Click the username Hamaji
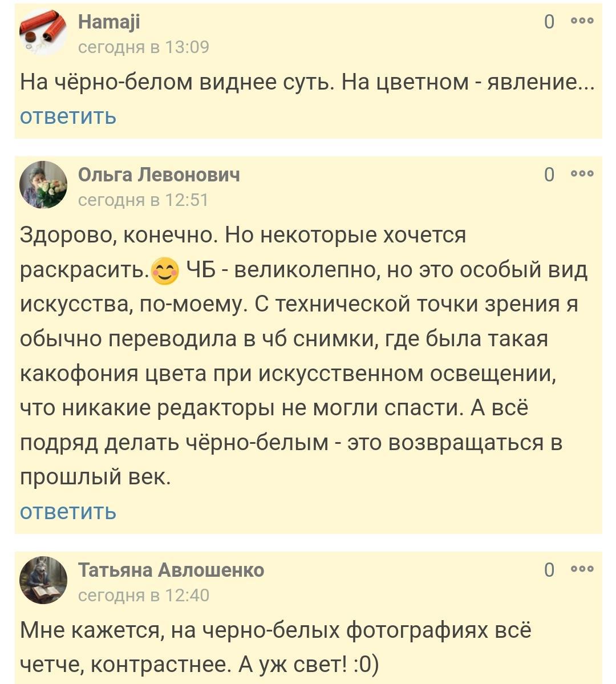 [108, 22]
